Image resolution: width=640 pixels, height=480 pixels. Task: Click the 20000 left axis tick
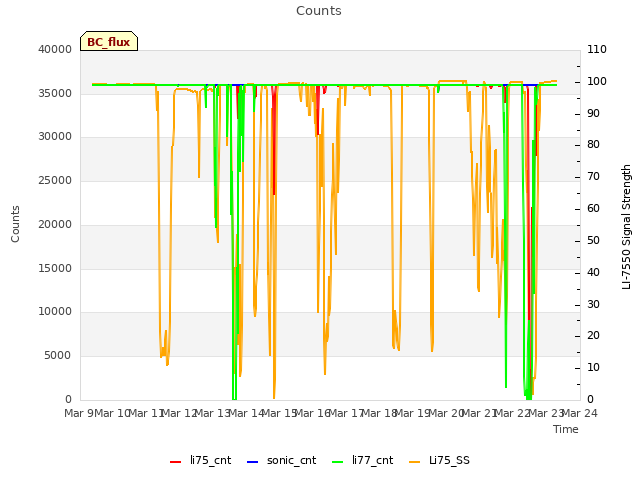point(55,224)
